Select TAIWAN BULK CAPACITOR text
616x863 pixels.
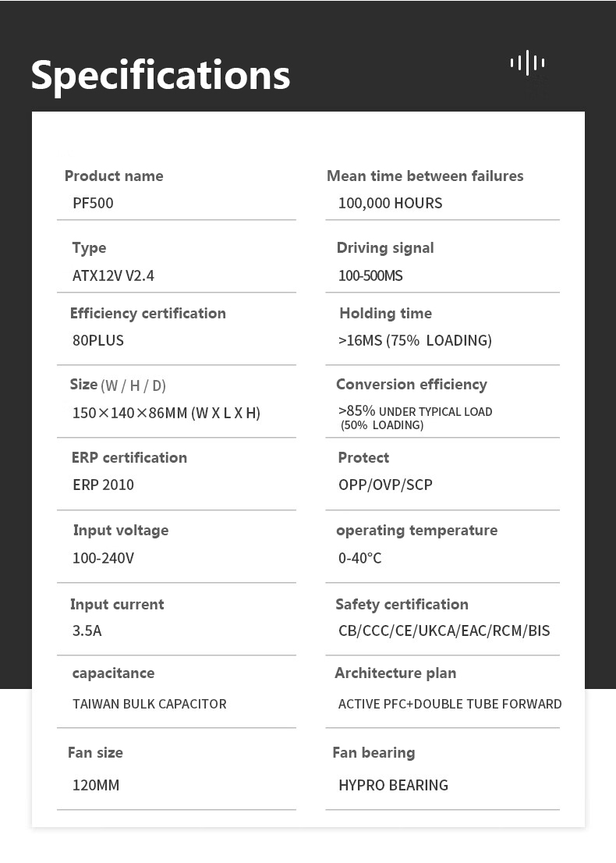(x=149, y=704)
